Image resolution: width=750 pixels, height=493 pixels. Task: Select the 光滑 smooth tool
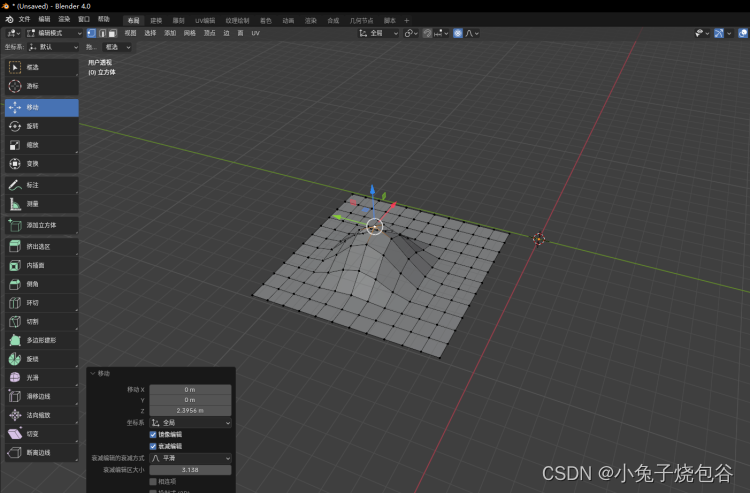42,377
